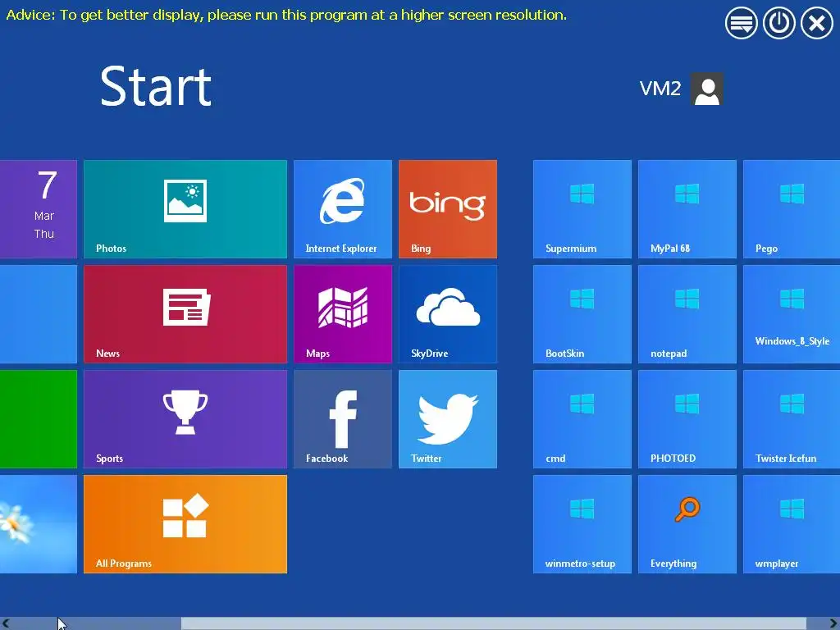
Task: Open the PHOTOED tile
Action: point(687,419)
